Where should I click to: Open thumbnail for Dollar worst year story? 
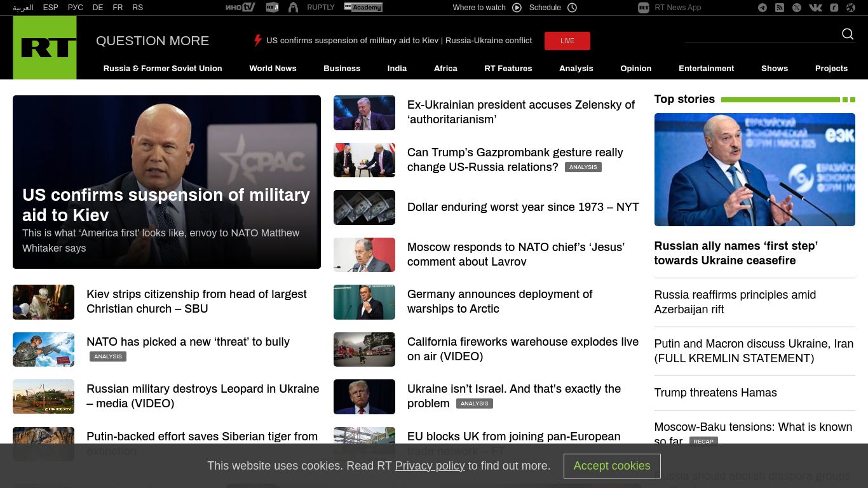tap(364, 207)
